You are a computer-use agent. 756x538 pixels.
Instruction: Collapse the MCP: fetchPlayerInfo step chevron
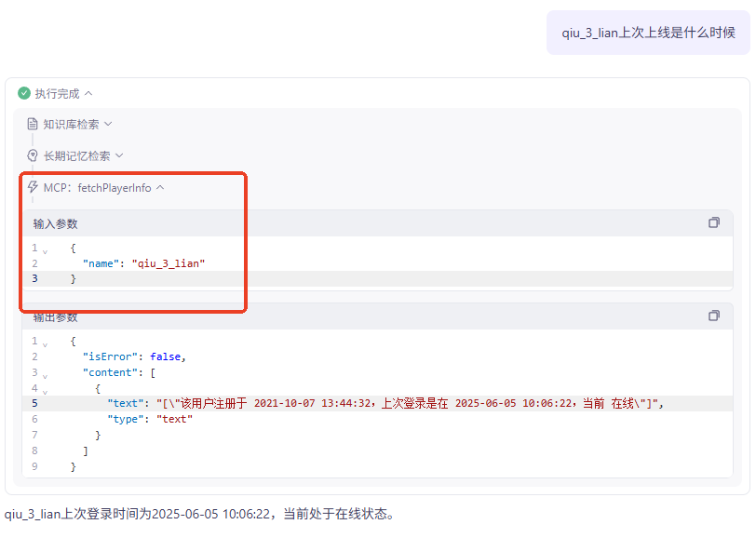pos(160,187)
